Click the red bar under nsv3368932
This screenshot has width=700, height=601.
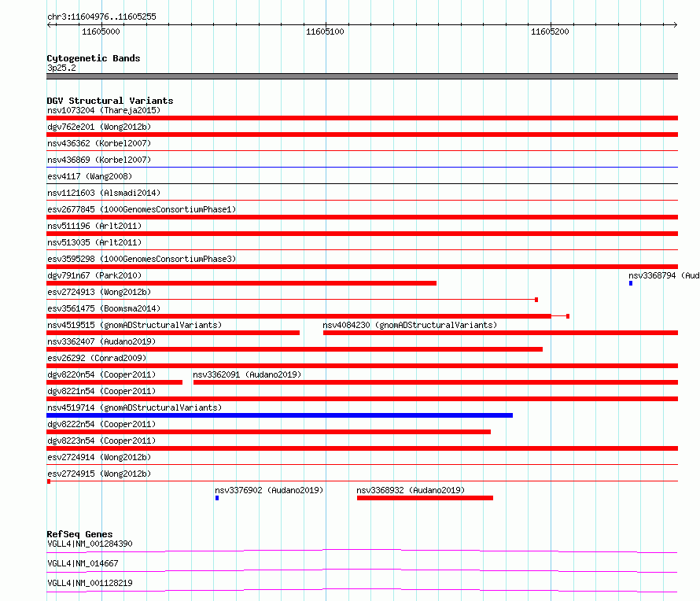click(x=425, y=498)
